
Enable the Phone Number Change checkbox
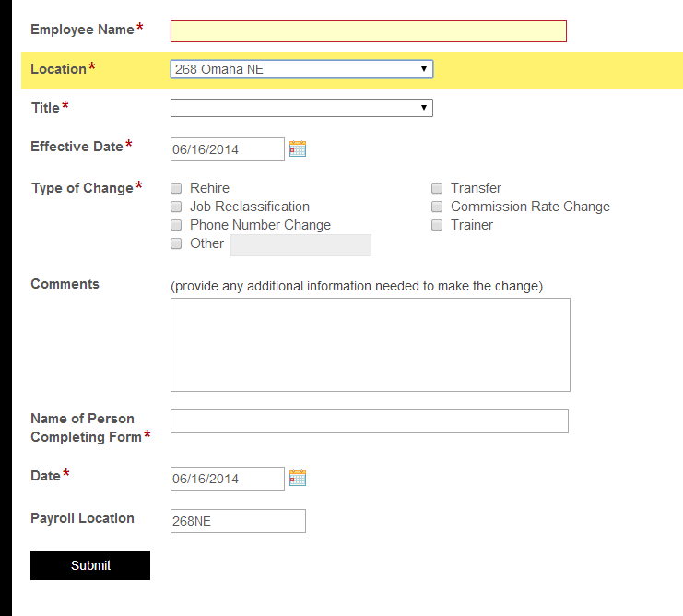(176, 225)
